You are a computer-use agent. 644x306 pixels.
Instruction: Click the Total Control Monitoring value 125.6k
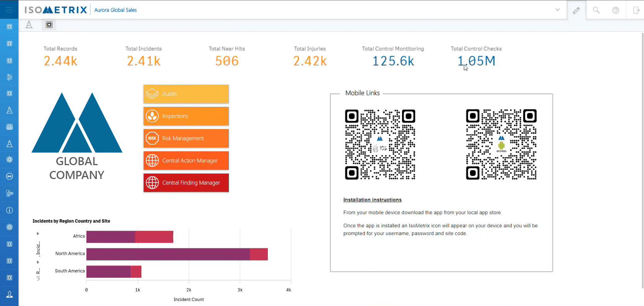tap(393, 61)
